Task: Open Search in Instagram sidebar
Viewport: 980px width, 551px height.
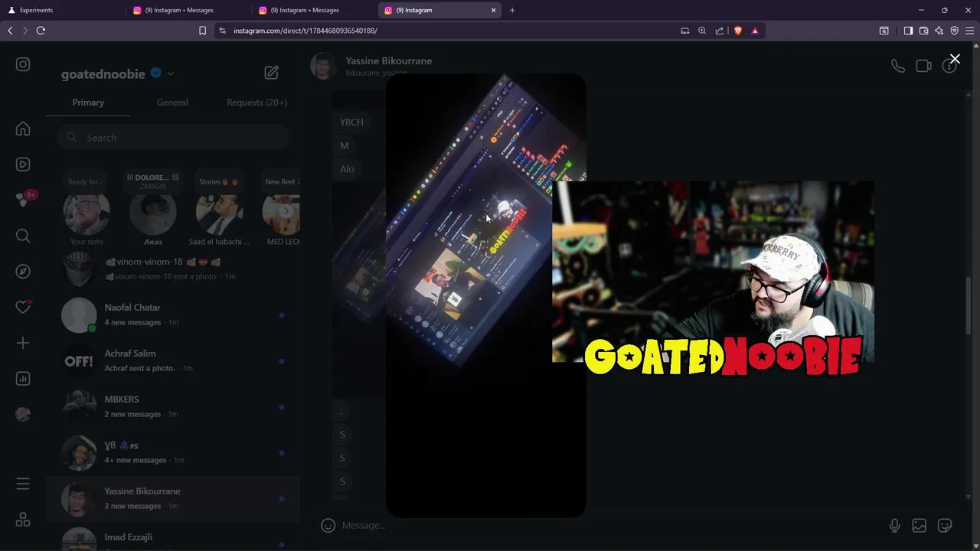Action: point(23,236)
